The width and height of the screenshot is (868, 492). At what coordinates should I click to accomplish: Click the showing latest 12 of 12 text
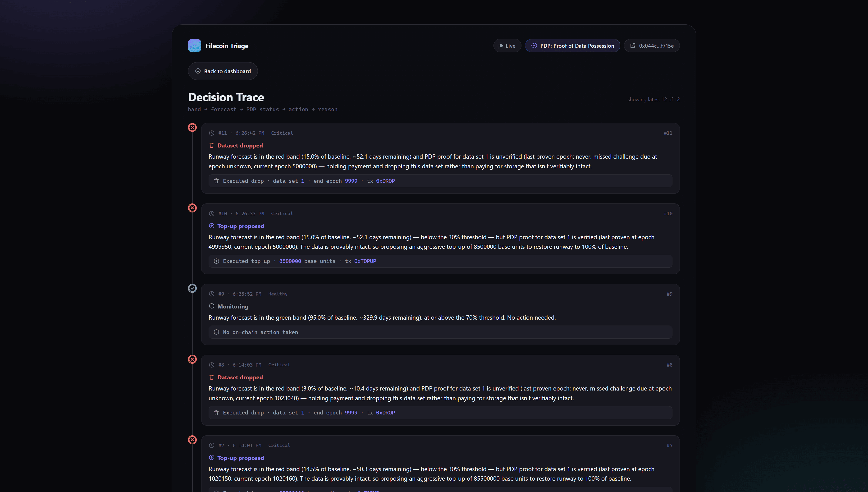653,99
